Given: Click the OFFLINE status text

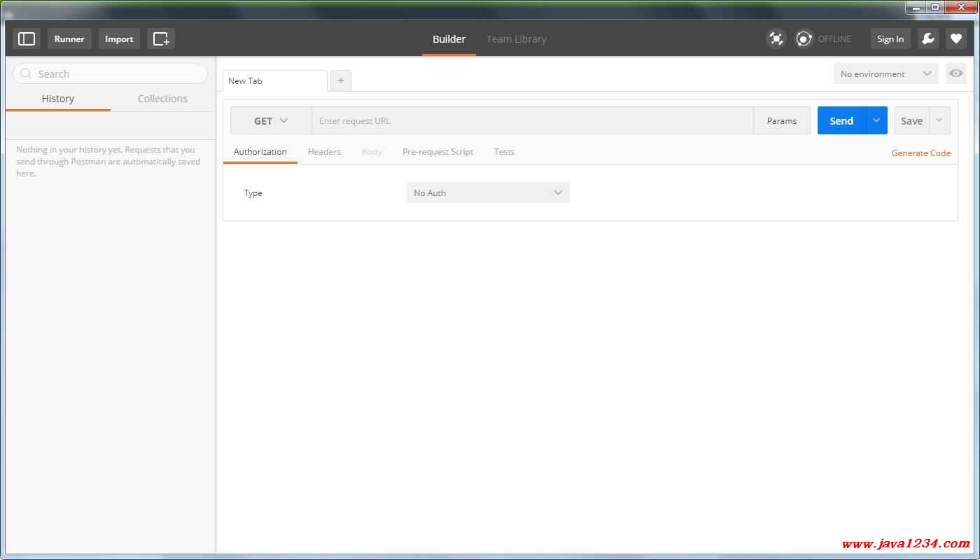Looking at the screenshot, I should 834,39.
